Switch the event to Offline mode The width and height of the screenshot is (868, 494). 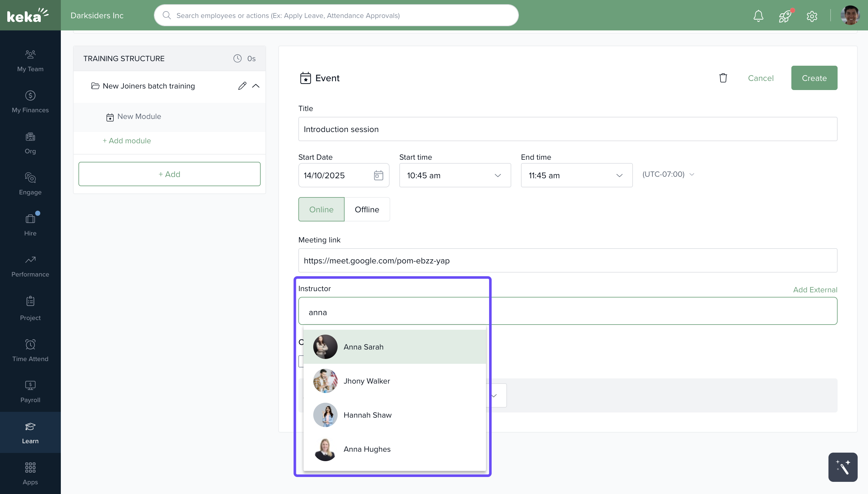[x=367, y=209]
